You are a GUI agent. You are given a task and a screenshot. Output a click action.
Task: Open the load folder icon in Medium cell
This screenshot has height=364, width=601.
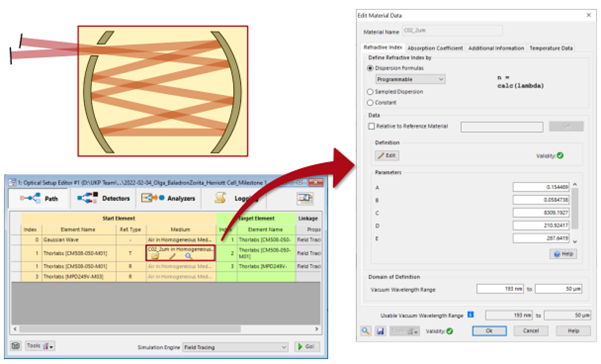click(x=155, y=256)
